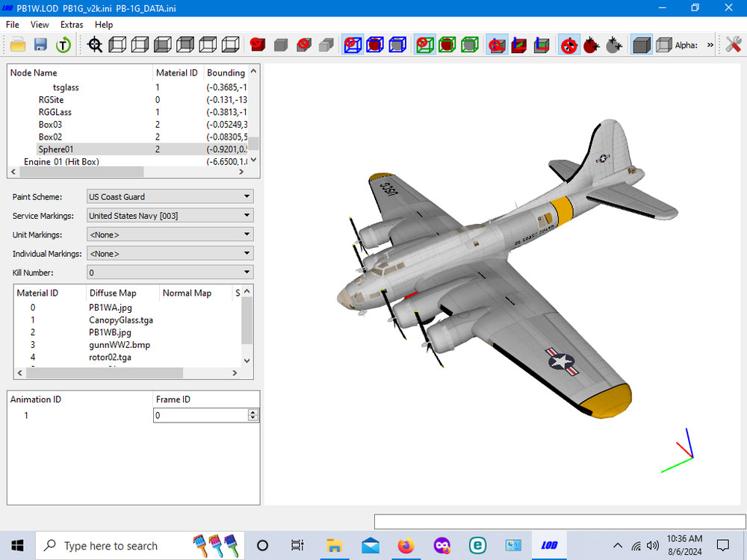Toggle the sparkle icon with prohibition sign
Screen dimensions: 747x560
click(x=568, y=46)
